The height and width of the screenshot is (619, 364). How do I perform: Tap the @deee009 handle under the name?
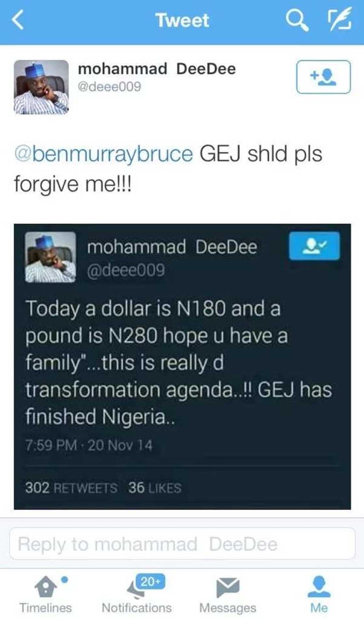110,87
